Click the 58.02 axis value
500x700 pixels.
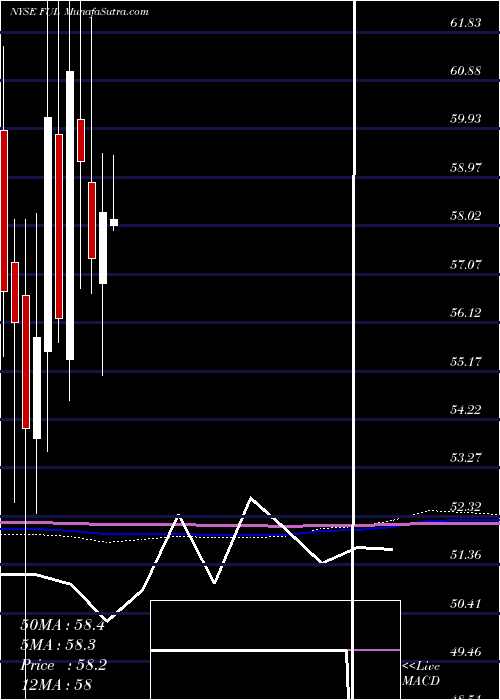pos(466,216)
